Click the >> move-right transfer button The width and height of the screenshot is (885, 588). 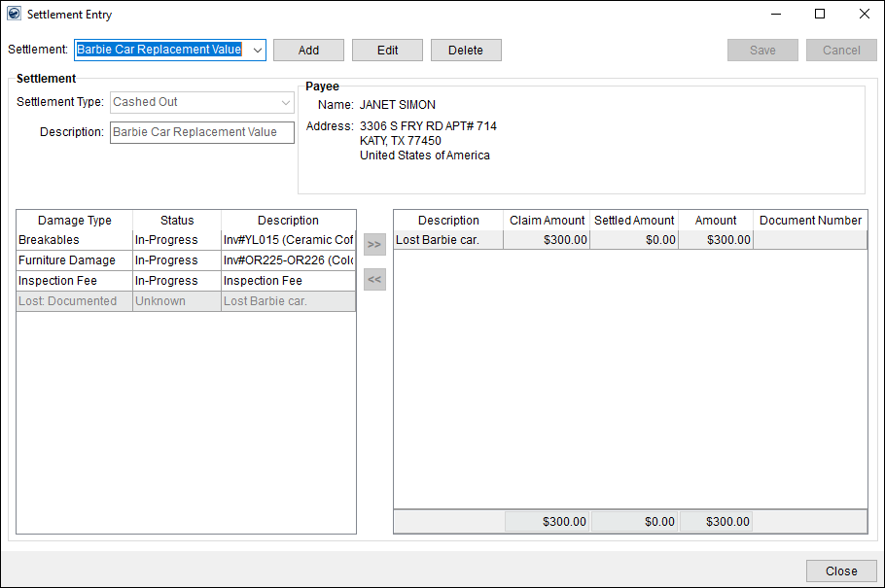(x=374, y=244)
